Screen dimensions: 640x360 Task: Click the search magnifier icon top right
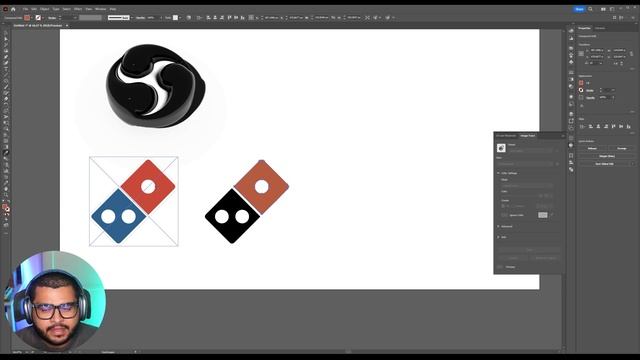(590, 9)
